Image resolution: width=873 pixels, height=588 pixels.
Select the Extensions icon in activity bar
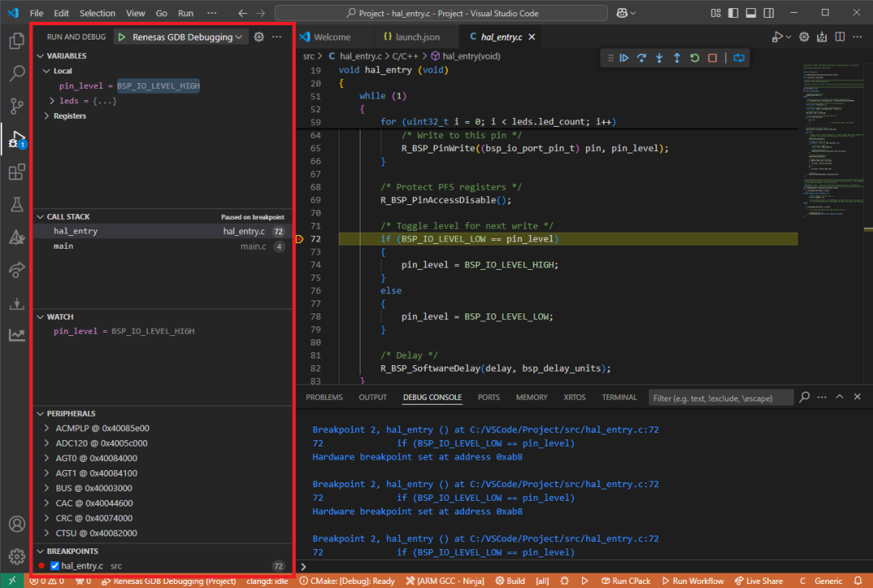click(17, 172)
